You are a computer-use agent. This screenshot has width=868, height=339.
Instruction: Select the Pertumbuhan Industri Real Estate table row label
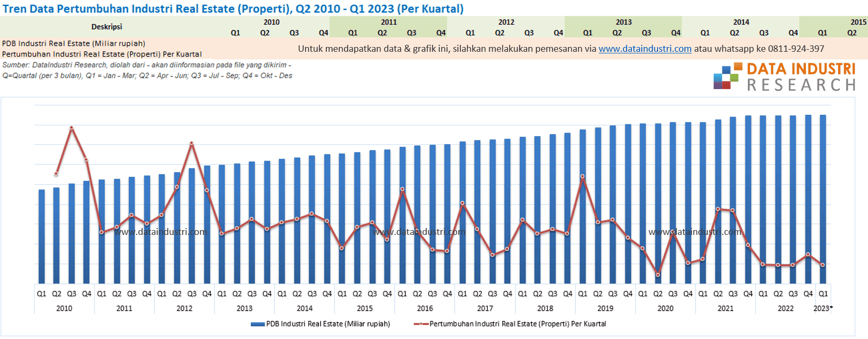coord(101,54)
